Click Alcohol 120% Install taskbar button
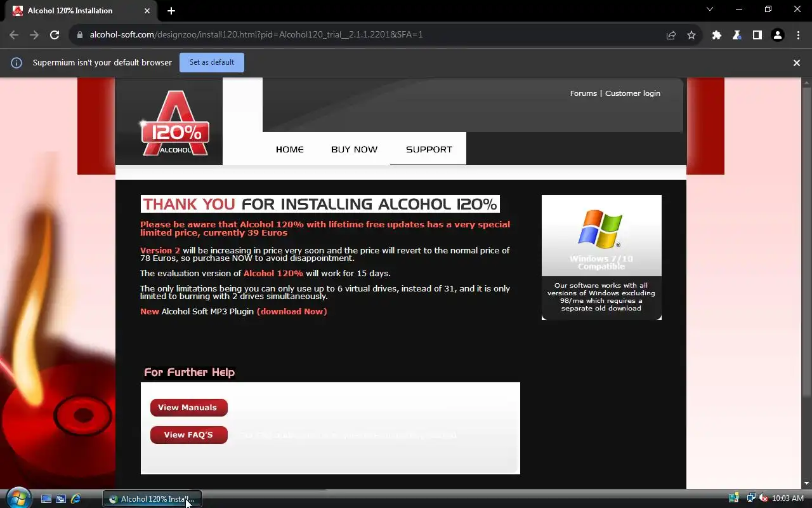The height and width of the screenshot is (508, 812). pyautogui.click(x=152, y=499)
